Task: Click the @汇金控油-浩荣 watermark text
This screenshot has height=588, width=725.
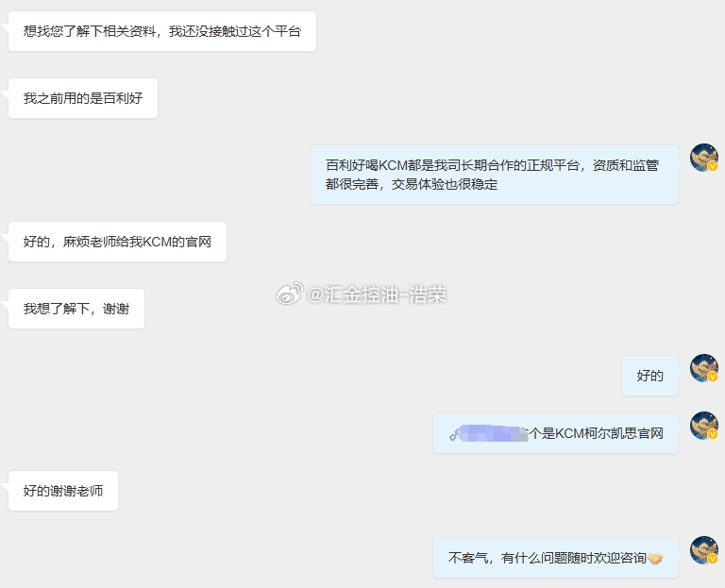Action: coord(377,294)
